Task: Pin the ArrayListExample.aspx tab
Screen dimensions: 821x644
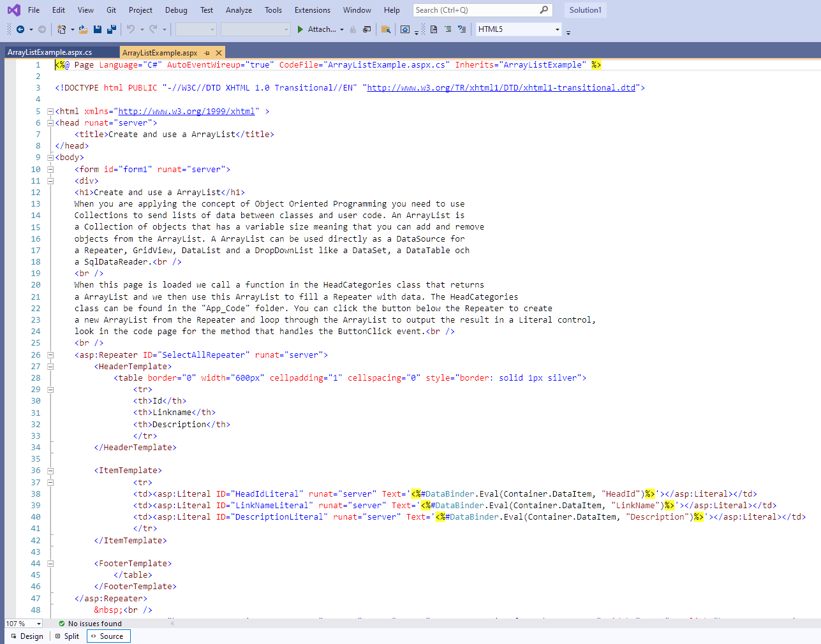Action: (207, 53)
